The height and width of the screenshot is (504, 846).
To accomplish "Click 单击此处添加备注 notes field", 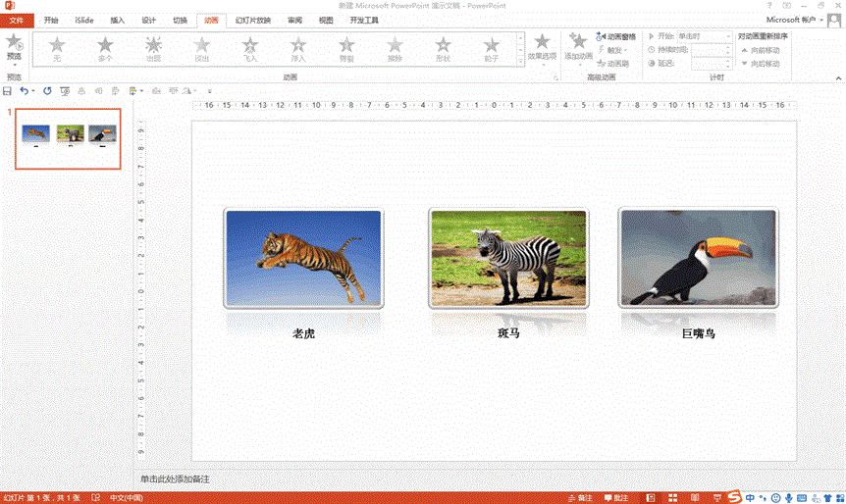I will [175, 479].
